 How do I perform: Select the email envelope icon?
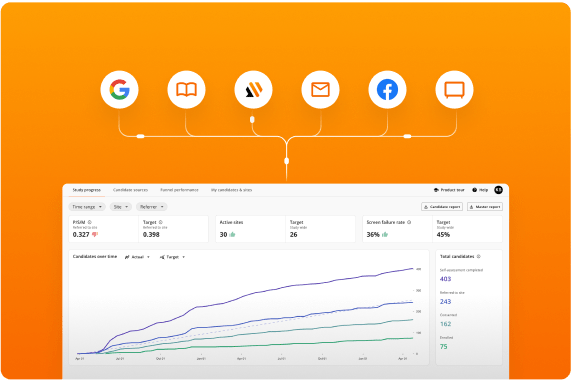click(x=320, y=90)
